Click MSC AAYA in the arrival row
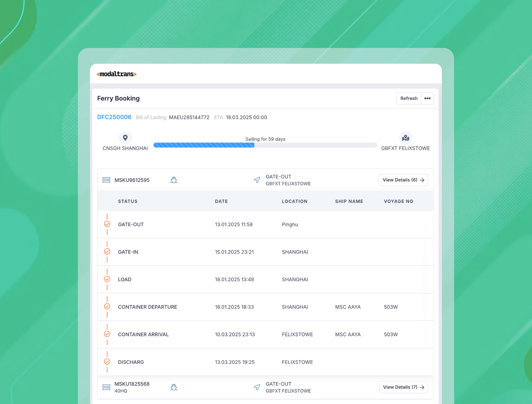Viewport: 532px width, 404px height. click(x=348, y=335)
